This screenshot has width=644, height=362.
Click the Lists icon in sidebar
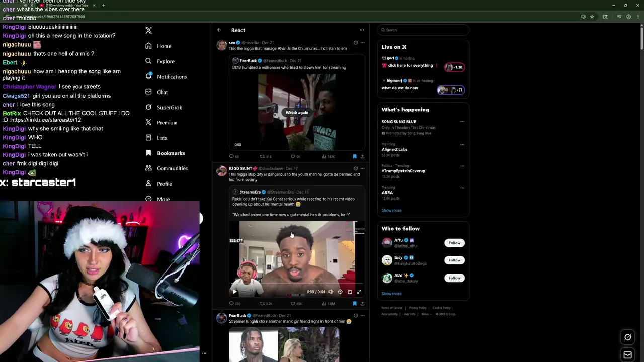click(148, 138)
